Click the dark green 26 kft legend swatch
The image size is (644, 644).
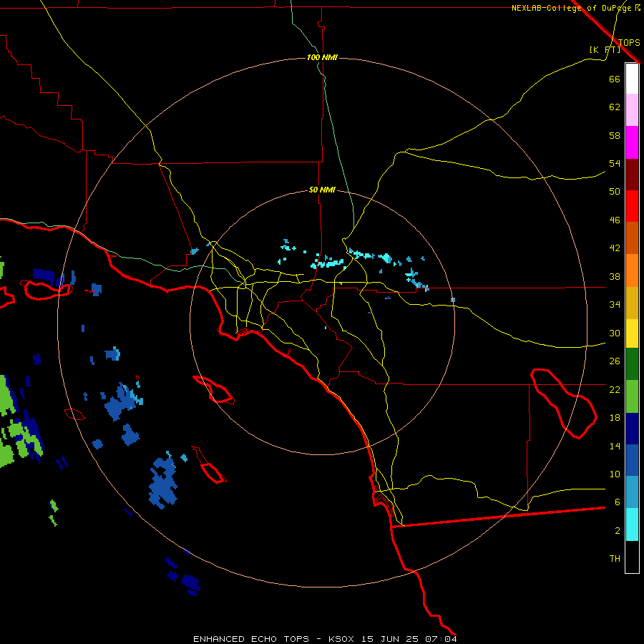click(632, 364)
